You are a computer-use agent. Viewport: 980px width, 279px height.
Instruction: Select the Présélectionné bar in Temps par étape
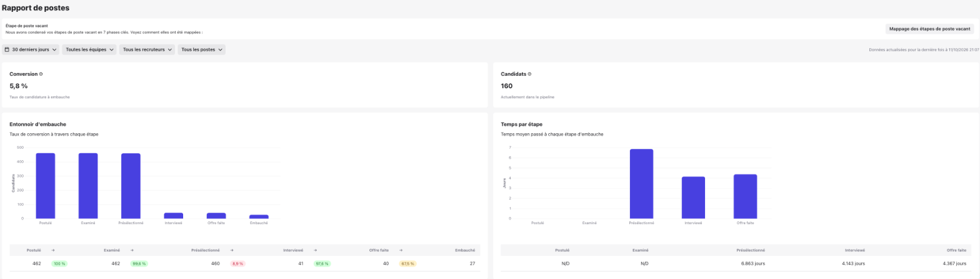[641, 184]
